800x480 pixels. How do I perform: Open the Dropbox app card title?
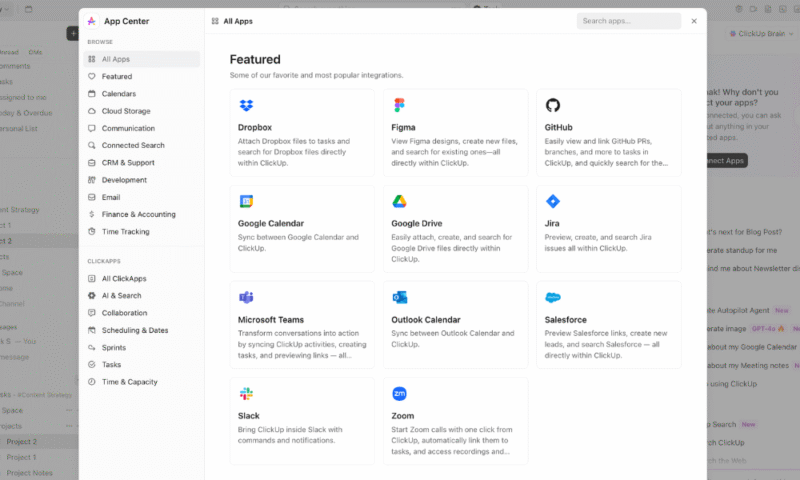point(255,128)
